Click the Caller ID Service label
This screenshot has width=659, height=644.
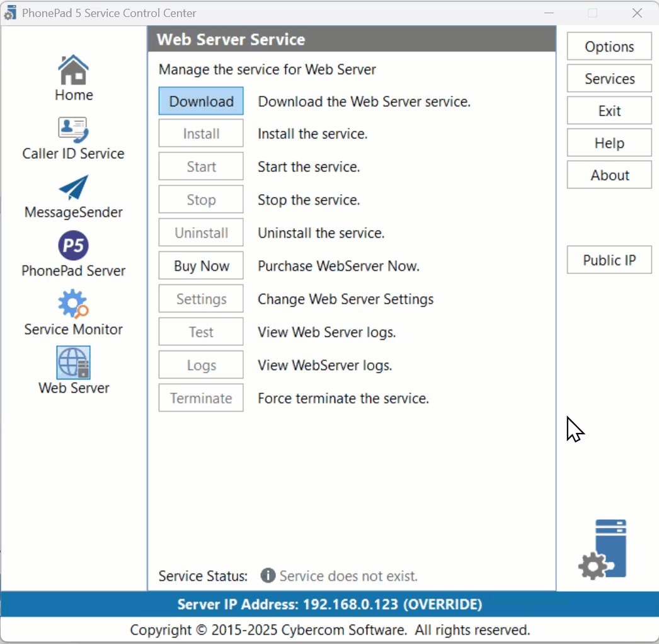73,153
